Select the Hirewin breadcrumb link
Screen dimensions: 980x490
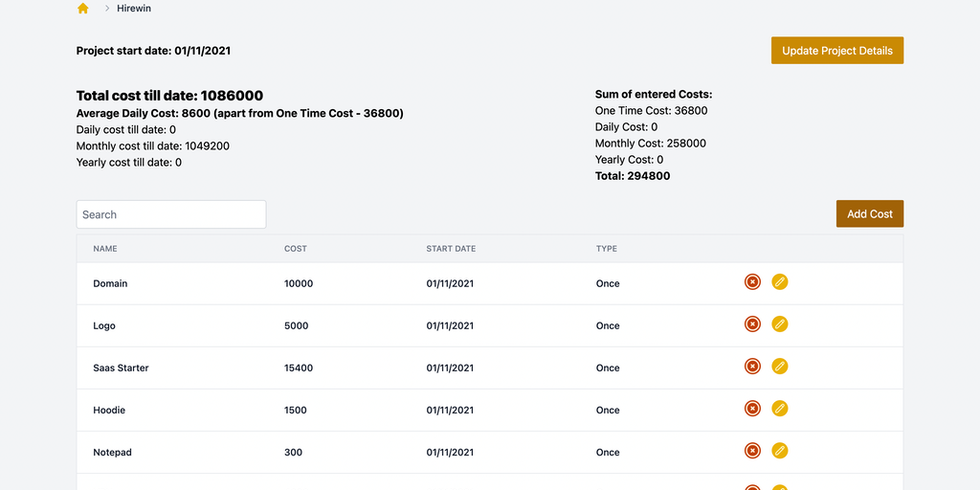tap(134, 9)
